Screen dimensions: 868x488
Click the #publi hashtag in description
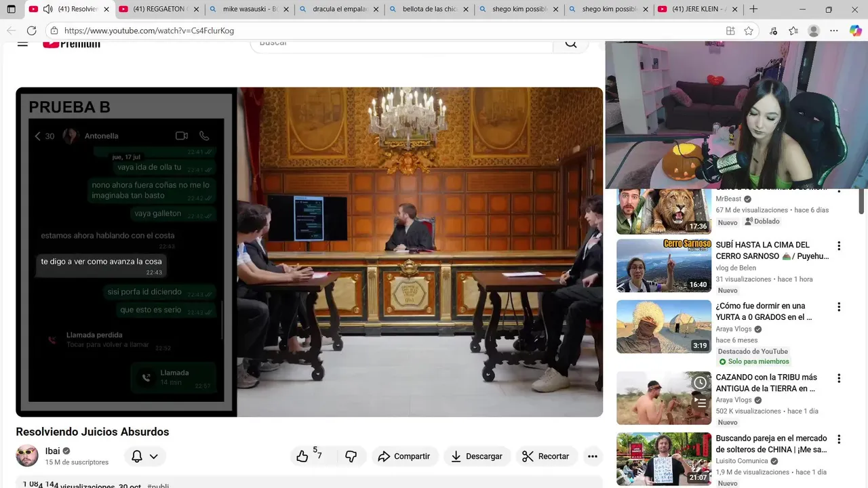(157, 486)
